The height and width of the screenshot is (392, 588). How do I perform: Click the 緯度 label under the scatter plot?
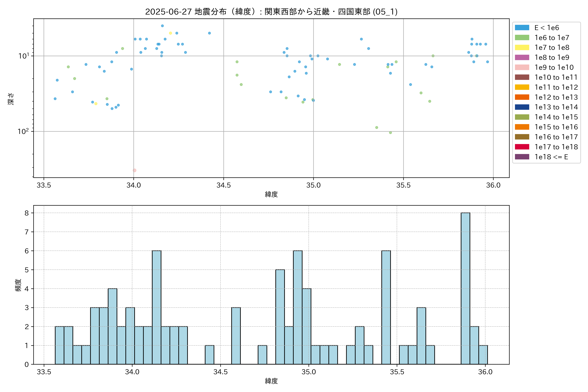[271, 194]
